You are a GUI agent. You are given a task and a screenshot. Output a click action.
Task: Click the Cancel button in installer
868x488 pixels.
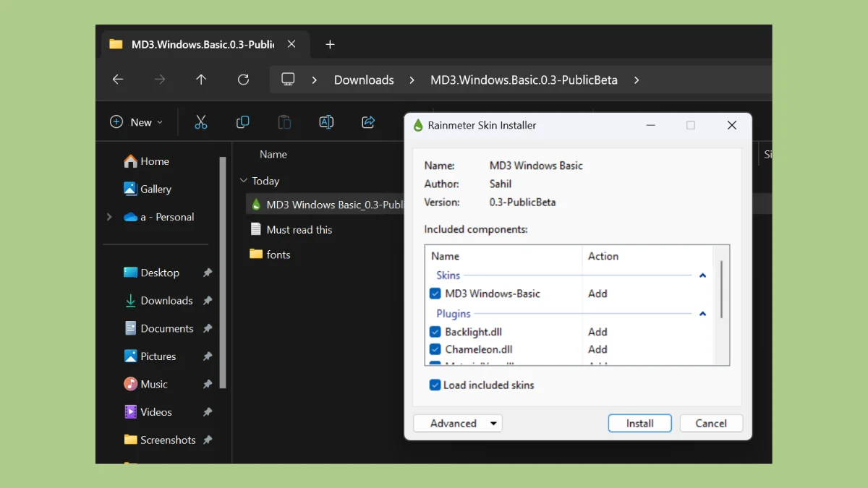tap(711, 424)
